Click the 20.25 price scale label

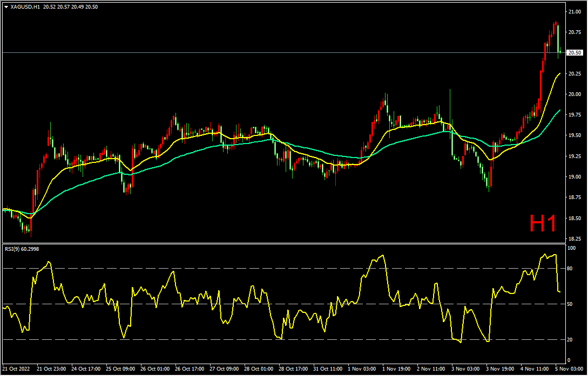click(x=575, y=73)
